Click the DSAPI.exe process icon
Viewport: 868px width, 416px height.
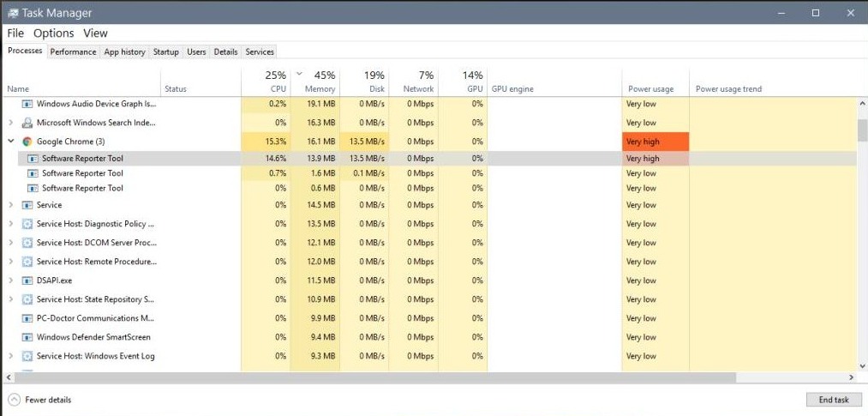27,280
